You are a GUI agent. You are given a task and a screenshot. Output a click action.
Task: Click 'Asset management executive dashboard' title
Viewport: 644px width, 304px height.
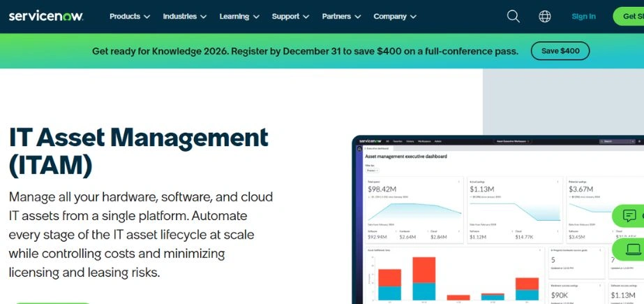coord(406,157)
